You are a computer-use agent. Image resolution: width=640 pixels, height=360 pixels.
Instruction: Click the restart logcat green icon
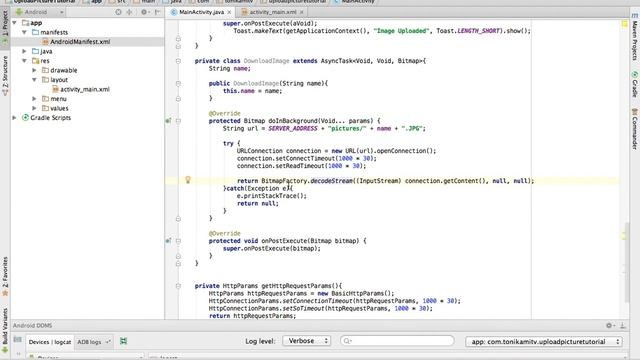tap(123, 341)
